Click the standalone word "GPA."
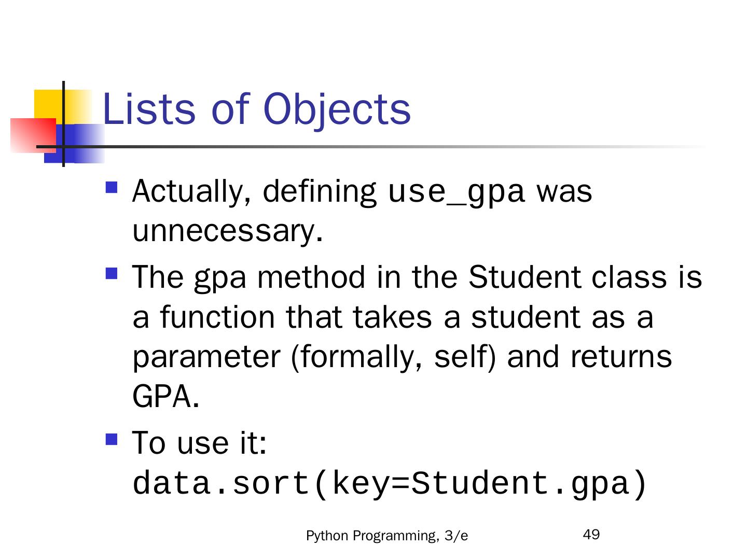This screenshot has width=747, height=560. [x=166, y=397]
